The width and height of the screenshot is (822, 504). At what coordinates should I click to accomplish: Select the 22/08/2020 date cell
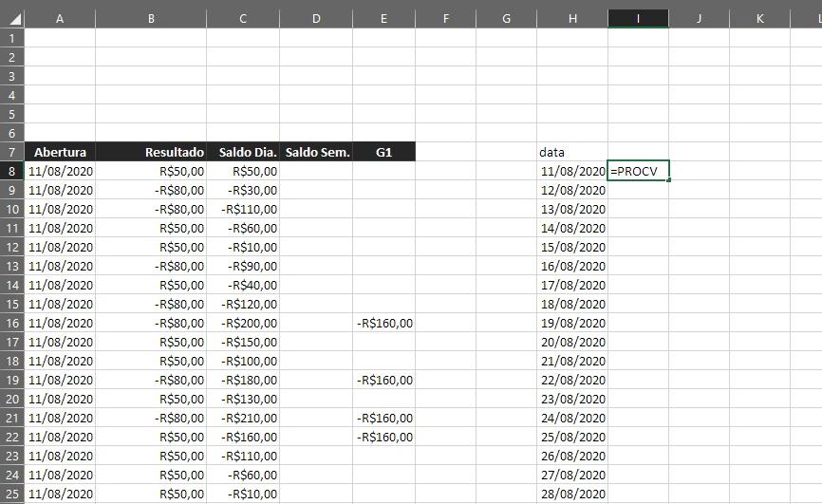tap(572, 380)
